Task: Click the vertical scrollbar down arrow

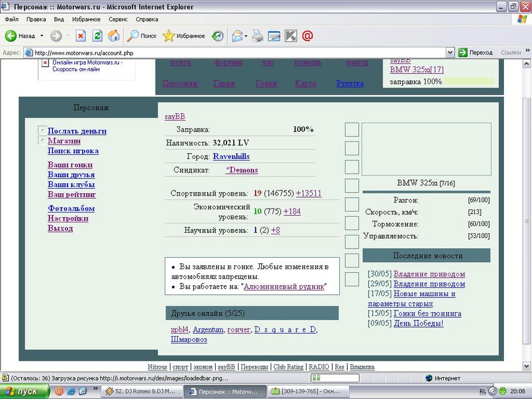Action: [527, 366]
